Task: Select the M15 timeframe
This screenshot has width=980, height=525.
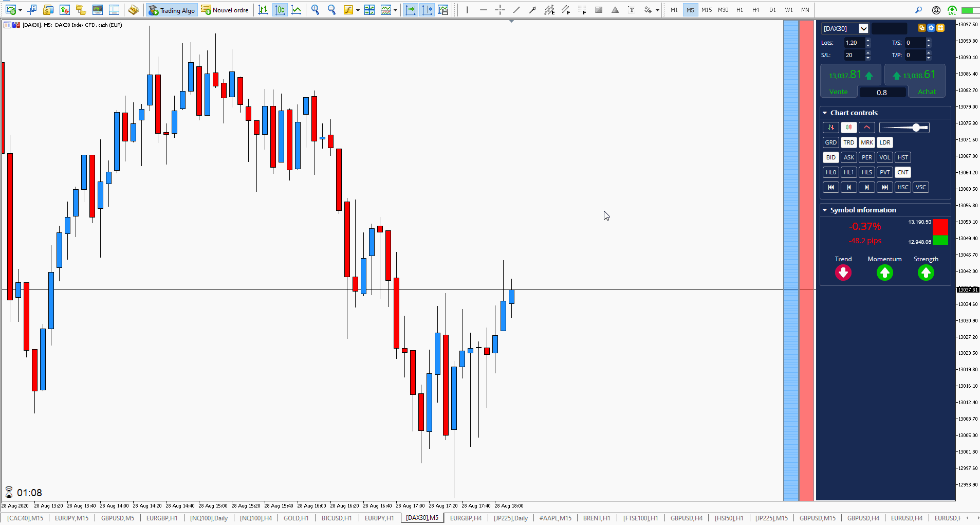Action: [x=707, y=10]
